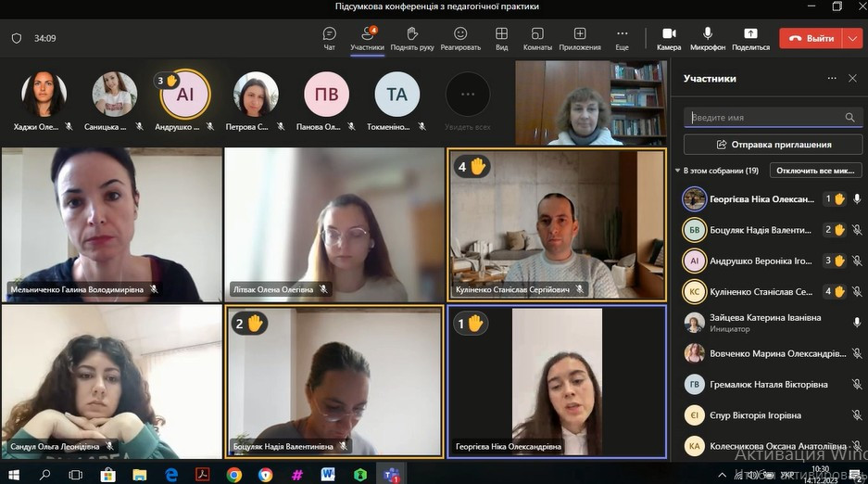The width and height of the screenshot is (868, 484).
Task: Open the Вид view layout menu
Action: pos(501,37)
